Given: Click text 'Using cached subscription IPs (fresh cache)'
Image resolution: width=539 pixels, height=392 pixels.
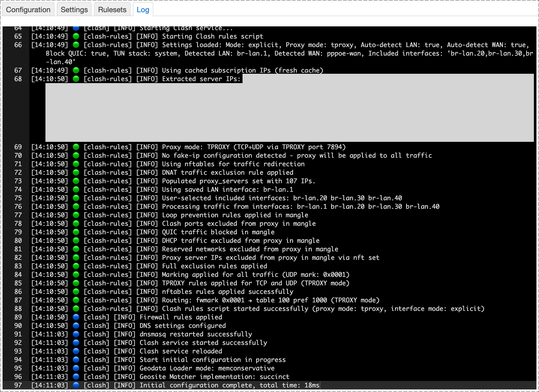Looking at the screenshot, I should 243,70.
